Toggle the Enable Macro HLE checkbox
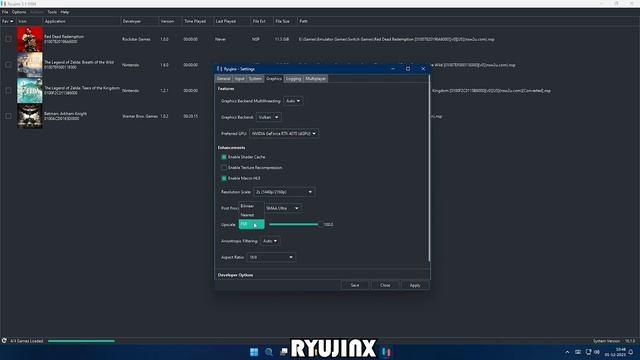 pyautogui.click(x=224, y=178)
